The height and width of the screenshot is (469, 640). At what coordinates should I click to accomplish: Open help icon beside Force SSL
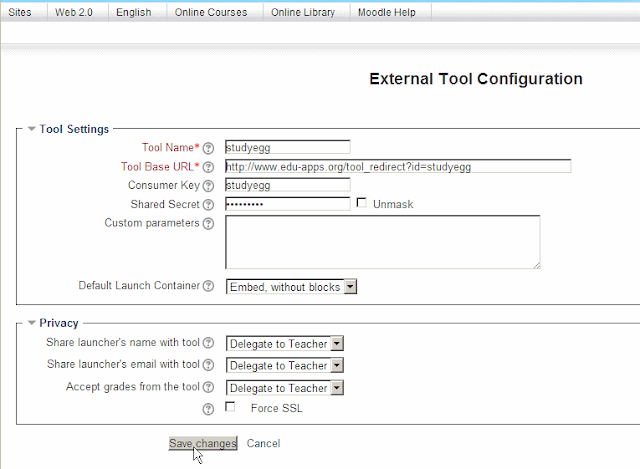pos(208,409)
